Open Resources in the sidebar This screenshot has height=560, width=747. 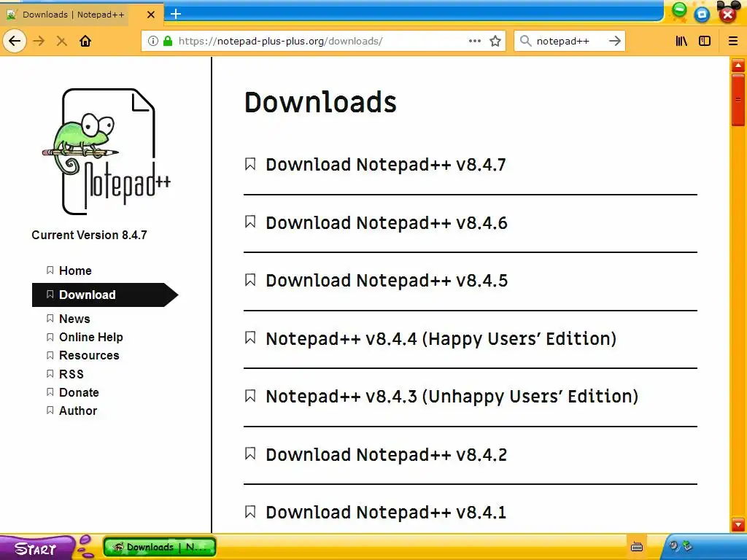point(89,355)
